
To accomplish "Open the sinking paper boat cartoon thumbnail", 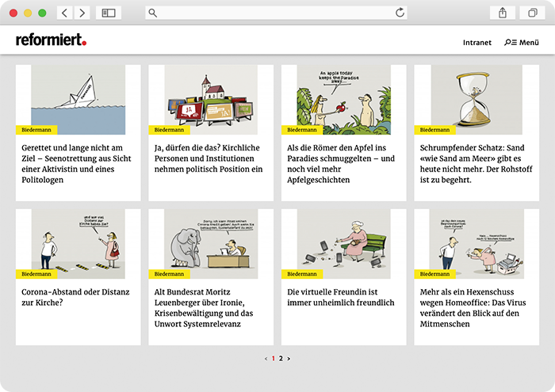I will [x=78, y=100].
